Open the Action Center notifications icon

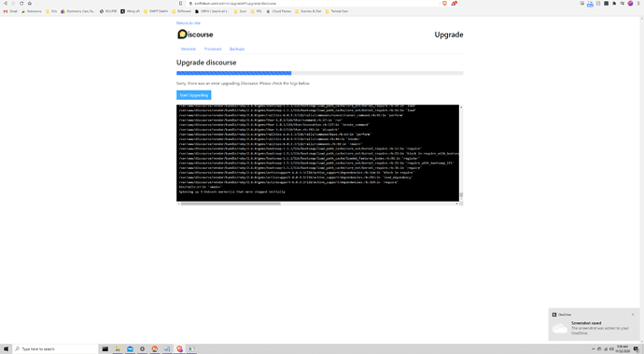pos(636,349)
